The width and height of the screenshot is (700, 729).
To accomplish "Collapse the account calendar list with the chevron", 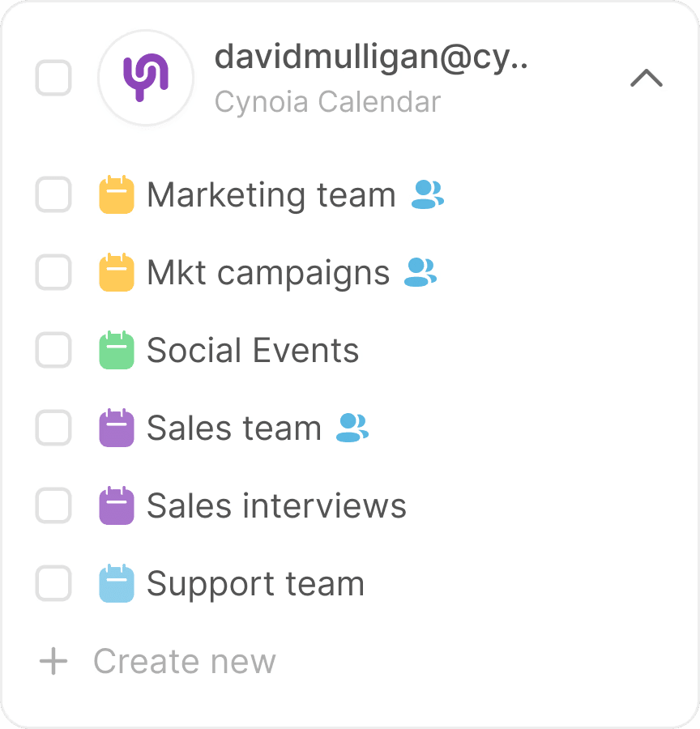I will pyautogui.click(x=647, y=78).
